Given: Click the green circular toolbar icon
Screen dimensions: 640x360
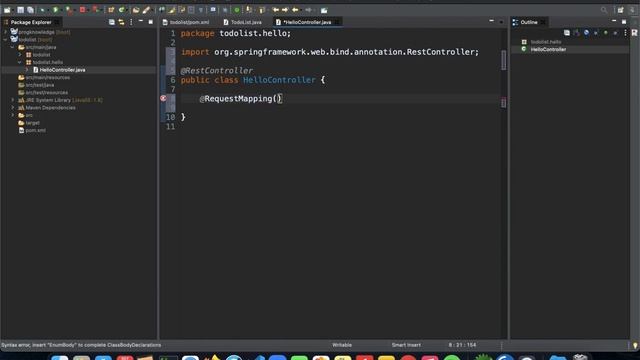Looking at the screenshot, I should (x=236, y=10).
